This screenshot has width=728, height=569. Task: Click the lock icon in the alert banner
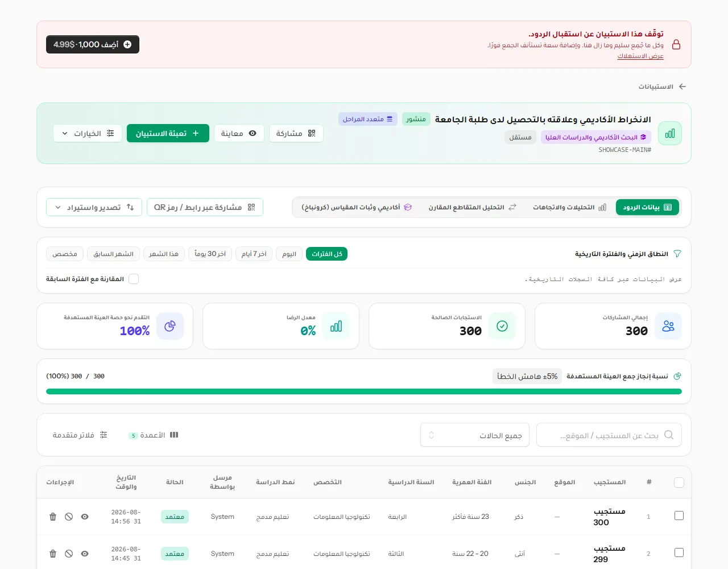[676, 44]
